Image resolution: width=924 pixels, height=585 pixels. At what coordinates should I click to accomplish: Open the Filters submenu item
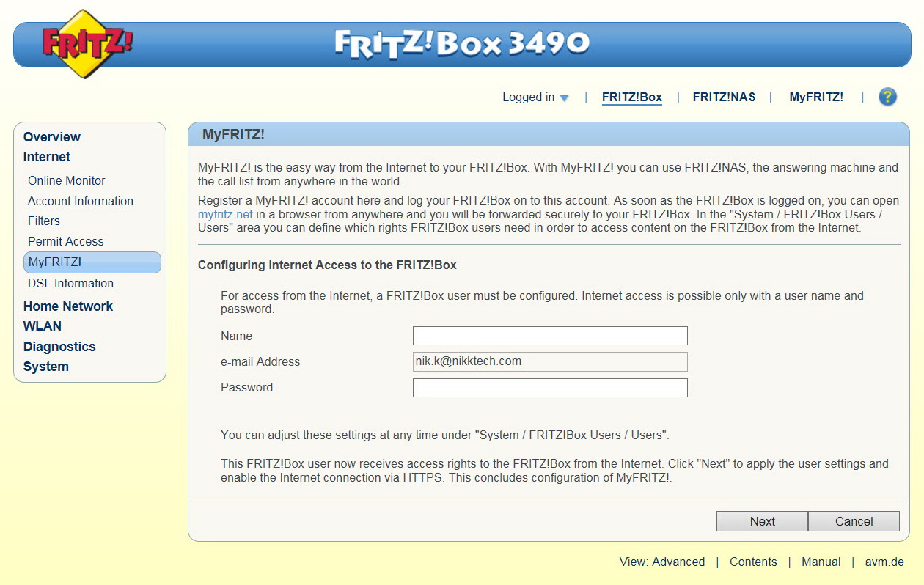coord(44,221)
